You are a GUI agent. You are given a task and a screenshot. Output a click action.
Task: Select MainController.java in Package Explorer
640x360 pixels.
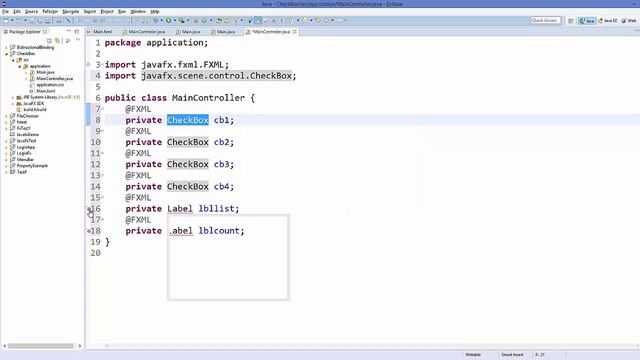point(55,78)
